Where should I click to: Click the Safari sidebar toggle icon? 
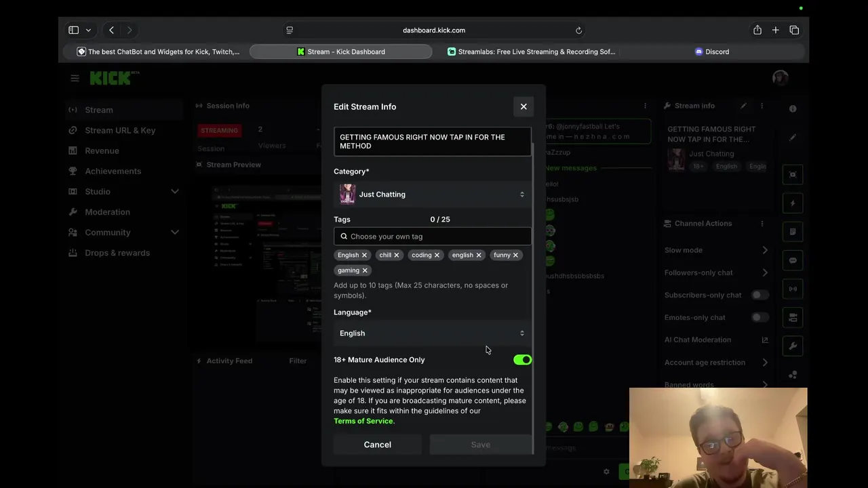73,30
